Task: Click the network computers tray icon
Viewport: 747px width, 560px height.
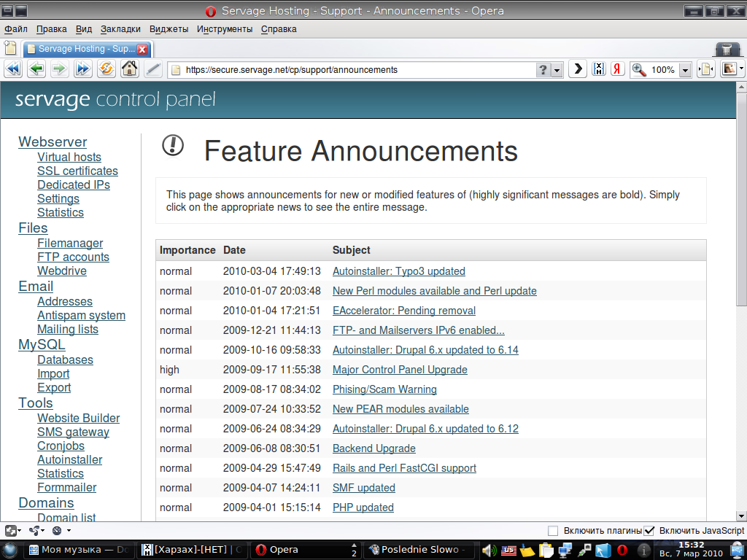Action: coord(565,551)
